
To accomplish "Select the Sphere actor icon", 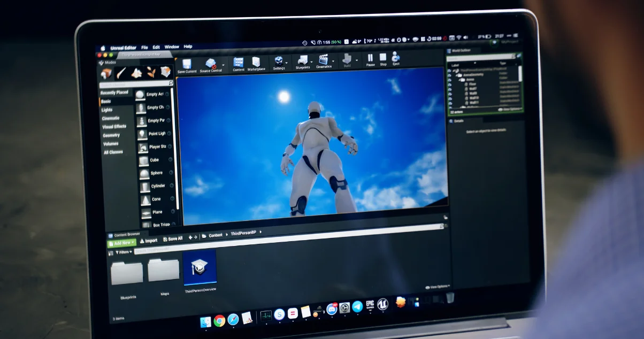I will pos(144,174).
